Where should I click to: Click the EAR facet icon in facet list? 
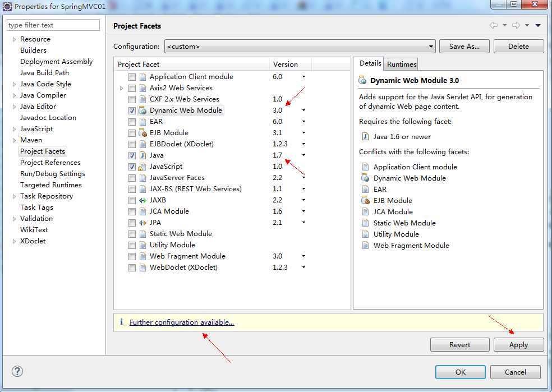(x=142, y=122)
